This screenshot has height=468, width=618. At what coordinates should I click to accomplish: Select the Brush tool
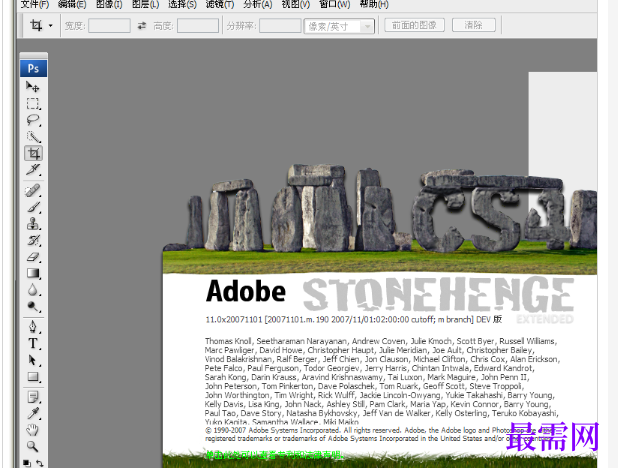[x=33, y=207]
